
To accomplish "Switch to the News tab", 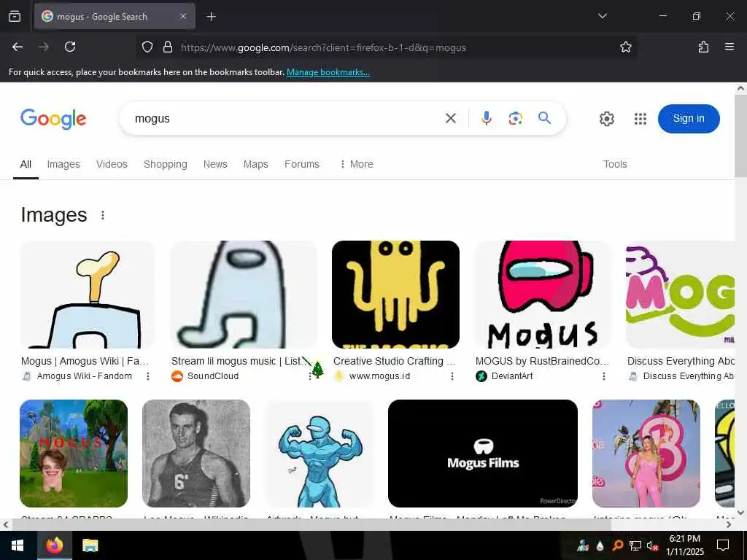I will click(215, 164).
